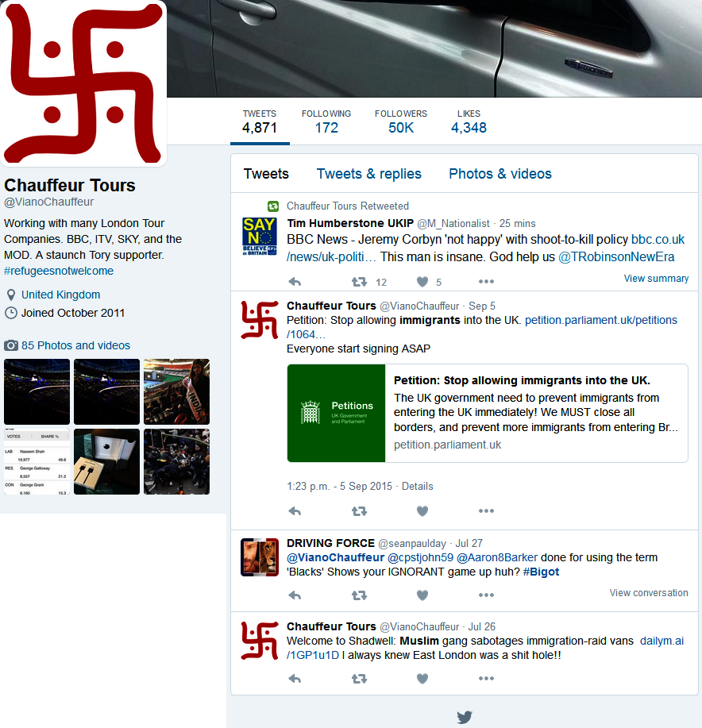This screenshot has width=702, height=728.
Task: Click the #refugeesnotwelcome hashtag in the bio
Action: tap(59, 271)
